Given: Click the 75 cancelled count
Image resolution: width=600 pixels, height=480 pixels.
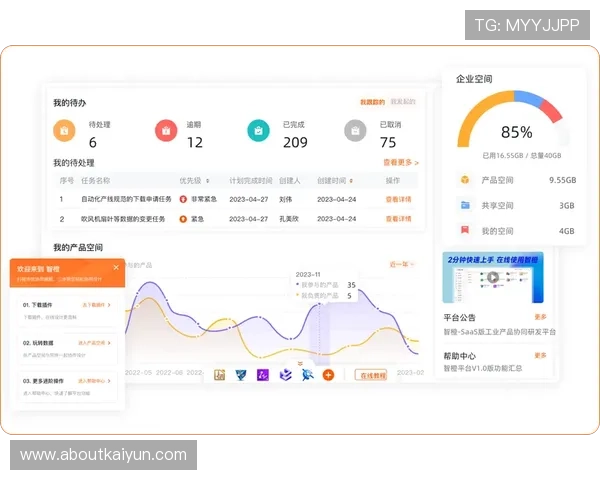Looking at the screenshot, I should tap(388, 142).
